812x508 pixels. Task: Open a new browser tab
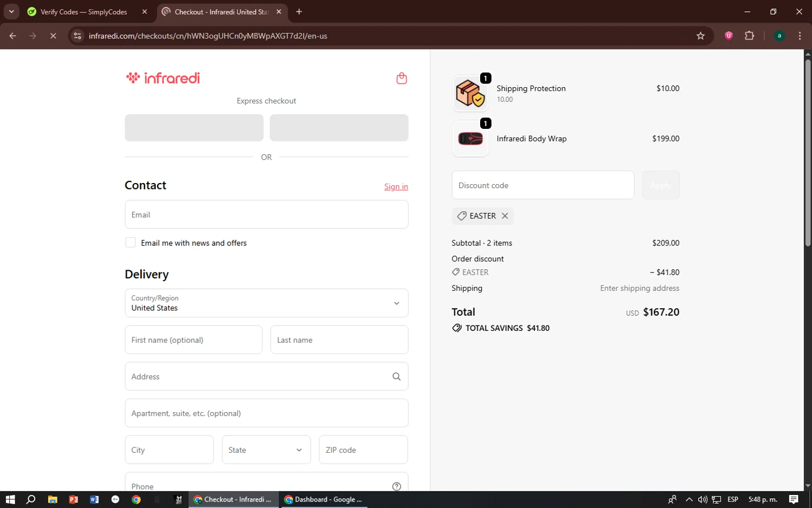coord(299,11)
